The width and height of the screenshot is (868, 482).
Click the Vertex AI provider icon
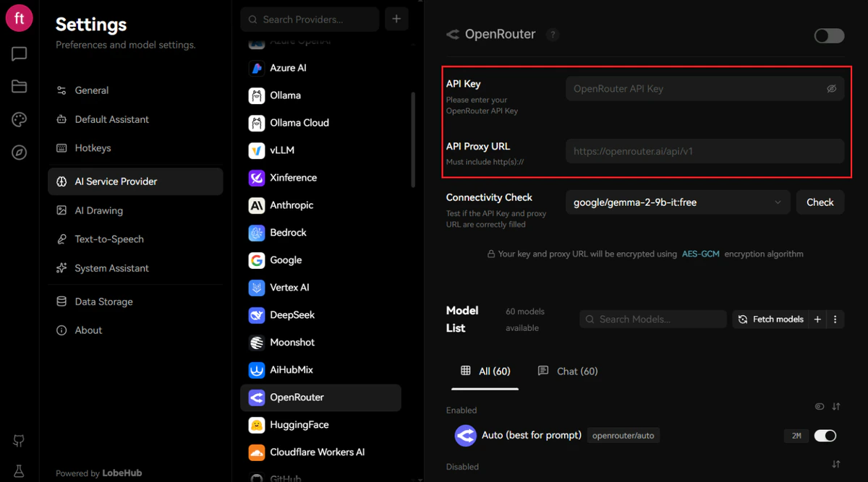pyautogui.click(x=257, y=288)
